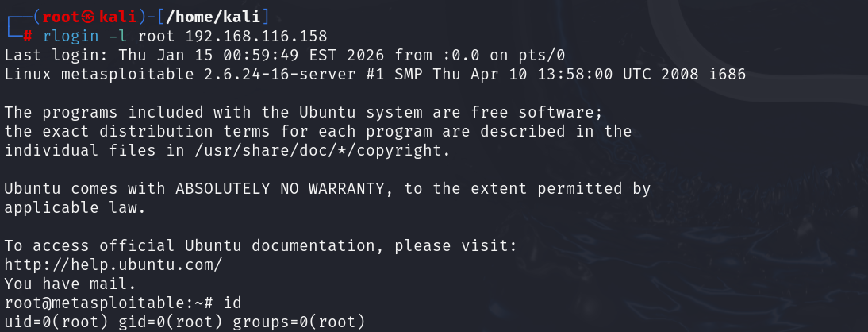Open the http://help.ubuntu.com/ link

click(113, 264)
